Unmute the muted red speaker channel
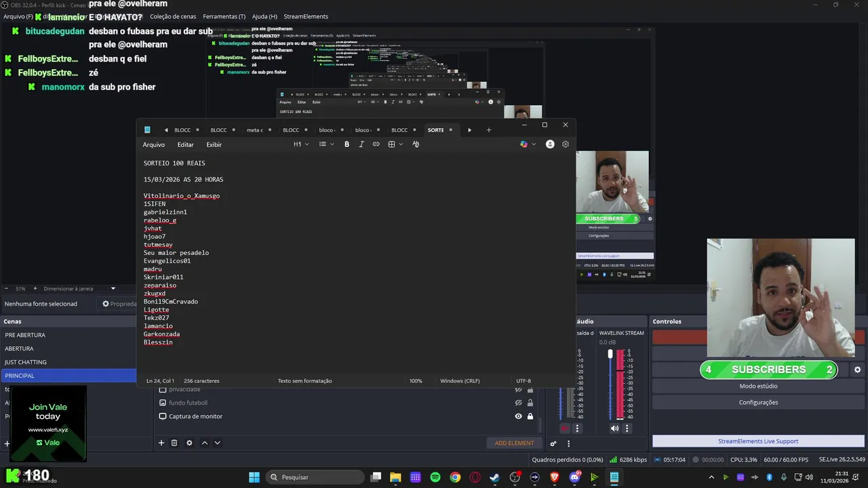 pyautogui.click(x=564, y=428)
